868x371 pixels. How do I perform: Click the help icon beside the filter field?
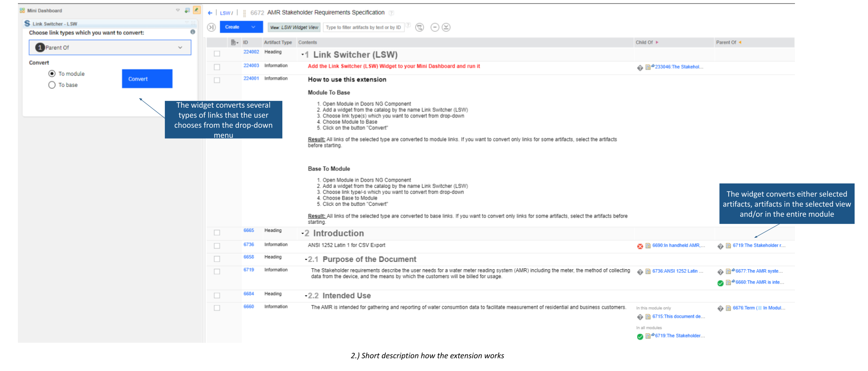tap(408, 25)
